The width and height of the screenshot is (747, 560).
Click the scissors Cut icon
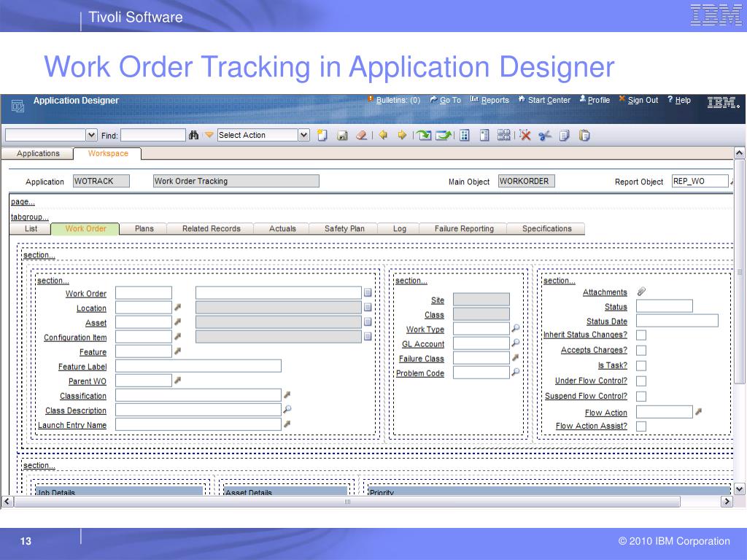coord(544,136)
